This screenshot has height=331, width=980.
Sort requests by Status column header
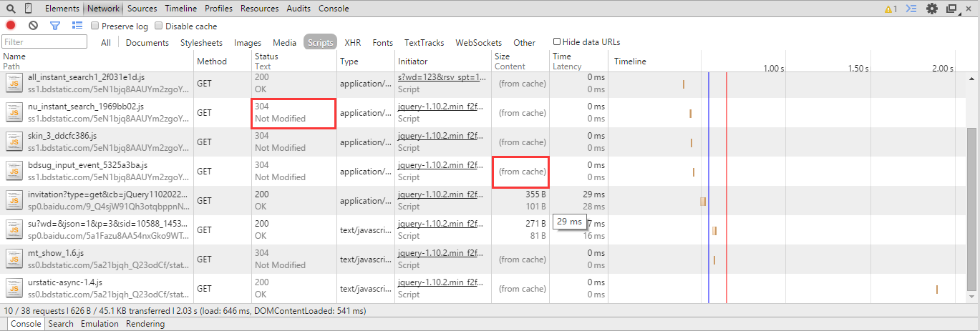coord(266,56)
